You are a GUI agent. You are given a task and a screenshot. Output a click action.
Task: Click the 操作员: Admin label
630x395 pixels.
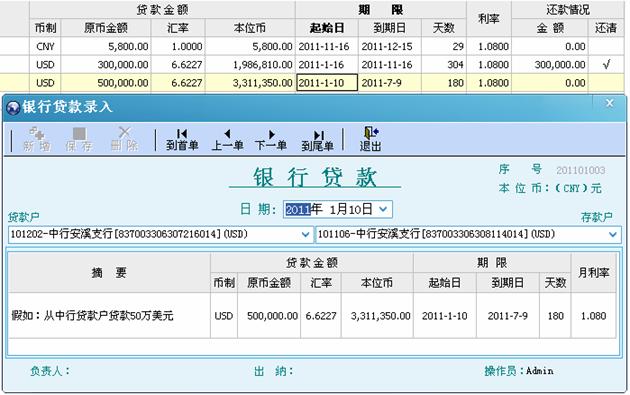coord(519,371)
